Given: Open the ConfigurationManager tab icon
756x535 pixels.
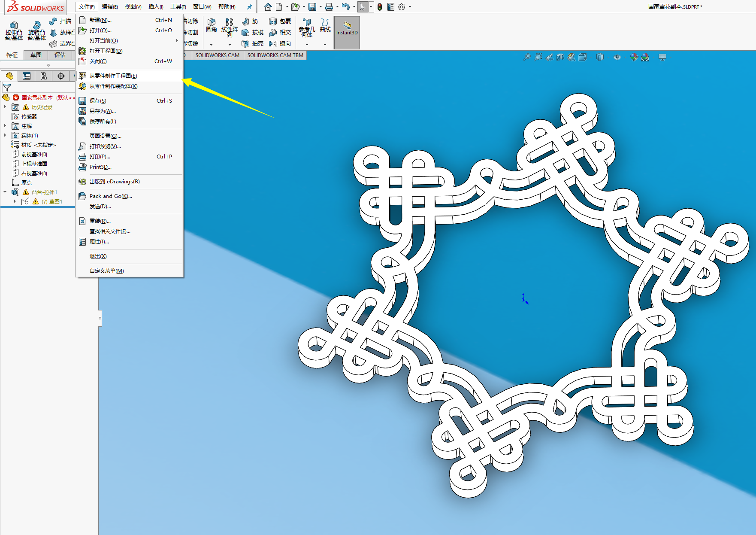Looking at the screenshot, I should click(44, 76).
